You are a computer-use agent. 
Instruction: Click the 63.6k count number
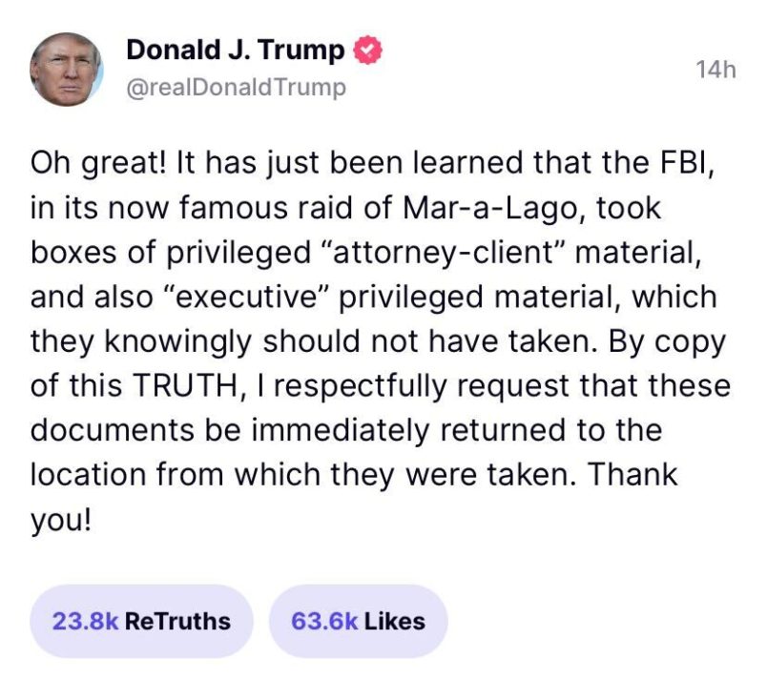coord(325,621)
